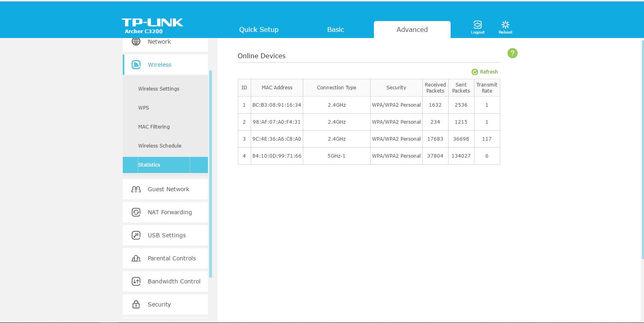Click sent packets value 1215
The height and width of the screenshot is (323, 644).
pos(461,122)
